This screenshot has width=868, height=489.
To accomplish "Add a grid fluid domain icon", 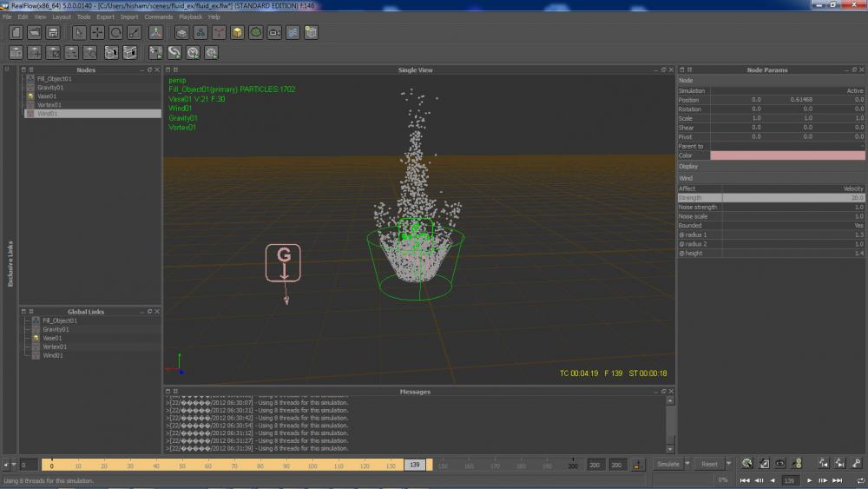I will coord(181,33).
